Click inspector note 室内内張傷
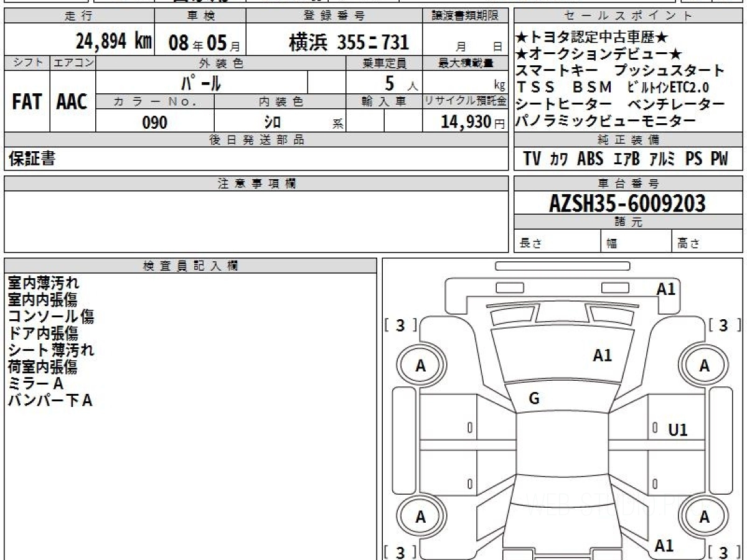The image size is (747, 560). 42,300
